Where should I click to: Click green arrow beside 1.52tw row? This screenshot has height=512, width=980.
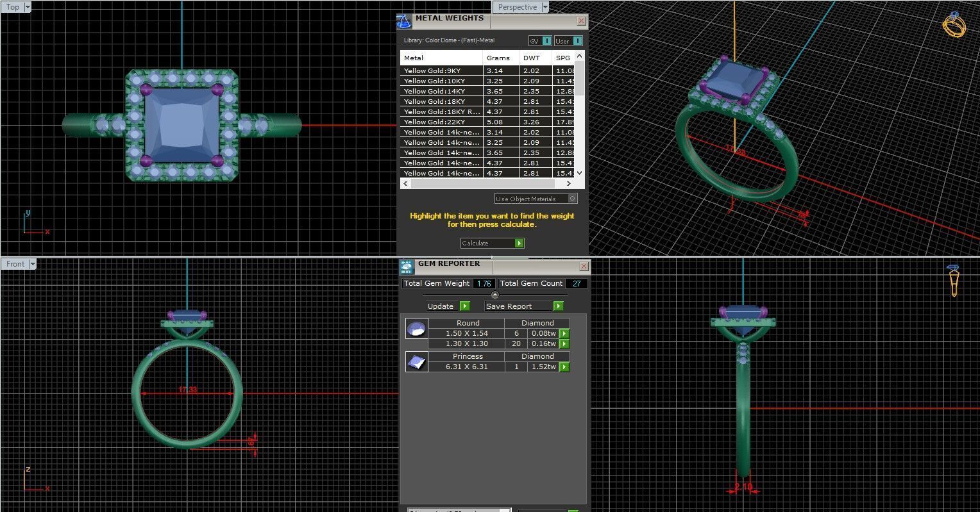tap(564, 367)
